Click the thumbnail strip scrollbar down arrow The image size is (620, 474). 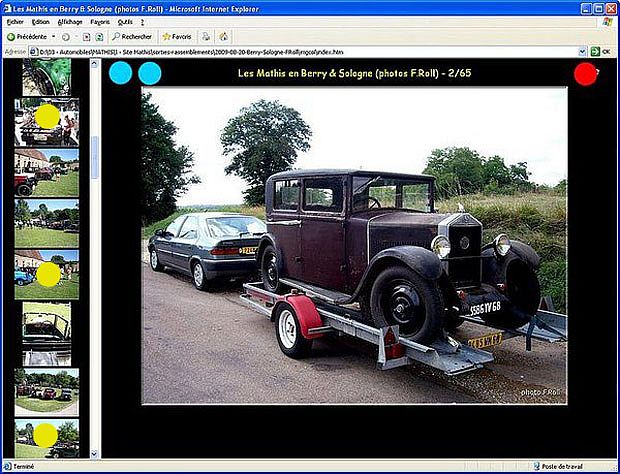point(95,453)
